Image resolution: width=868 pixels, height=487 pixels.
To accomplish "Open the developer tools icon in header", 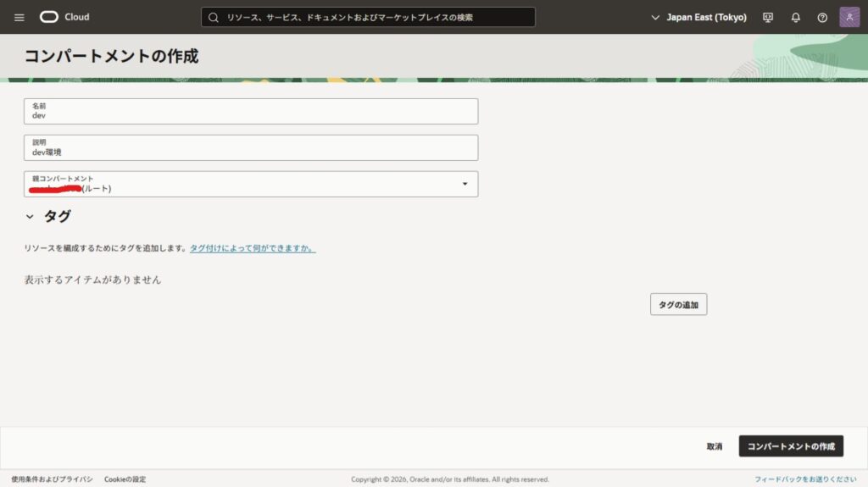I will point(768,17).
